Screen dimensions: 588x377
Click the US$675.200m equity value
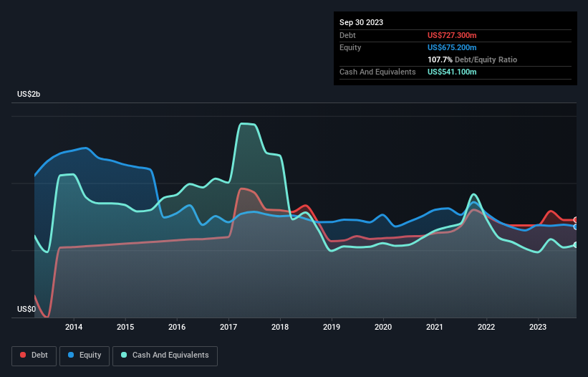452,47
